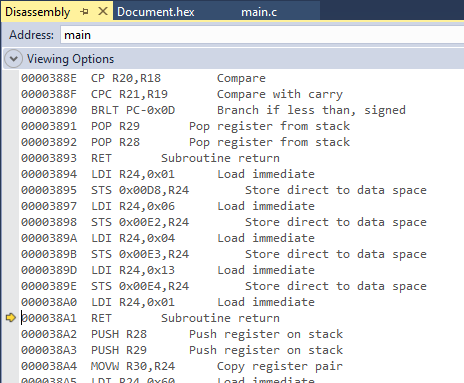
Task: Select the CP R20,R18 line at 0000388E
Action: tap(143, 78)
